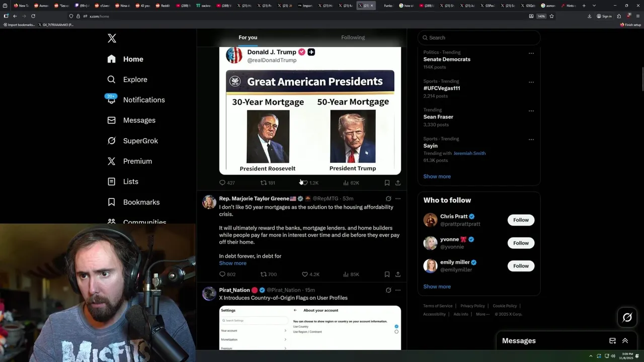The height and width of the screenshot is (362, 644).
Task: Open view count 85K on Greene's post
Action: [351, 275]
